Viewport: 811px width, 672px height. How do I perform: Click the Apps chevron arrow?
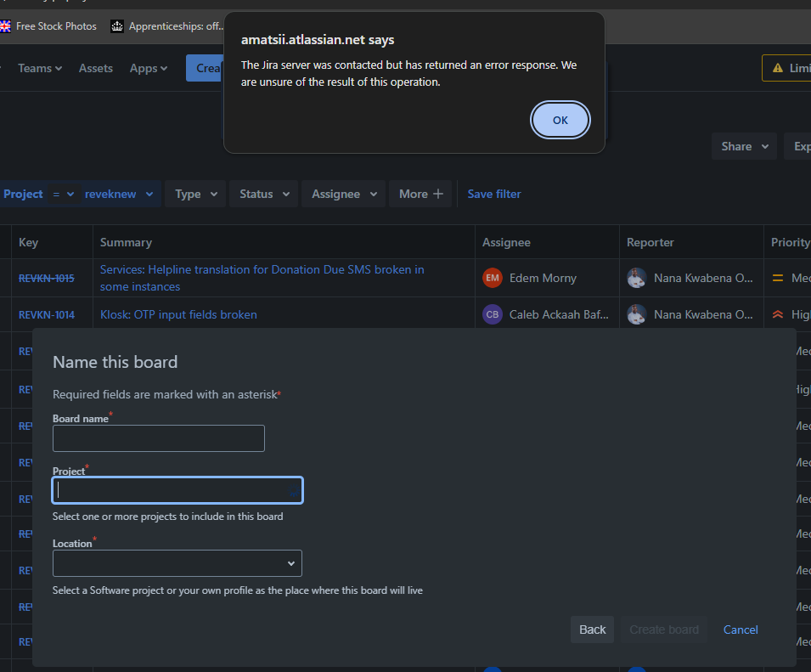click(x=164, y=68)
